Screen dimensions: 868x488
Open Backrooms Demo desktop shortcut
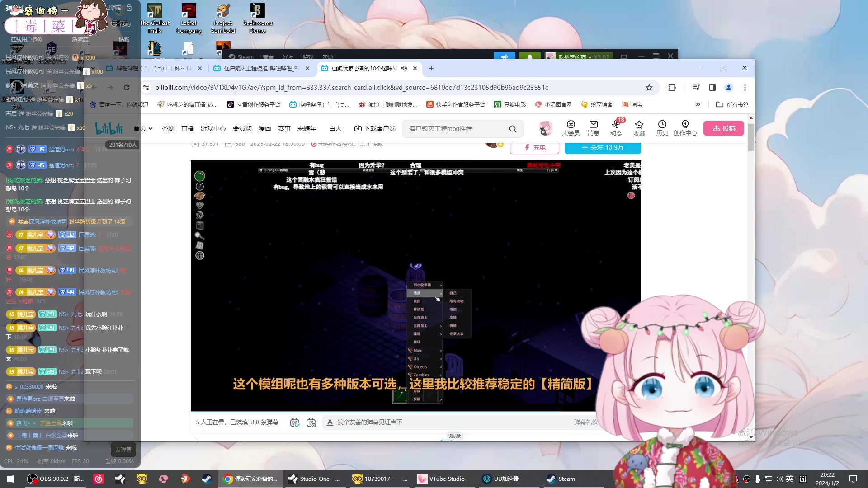pyautogui.click(x=257, y=18)
